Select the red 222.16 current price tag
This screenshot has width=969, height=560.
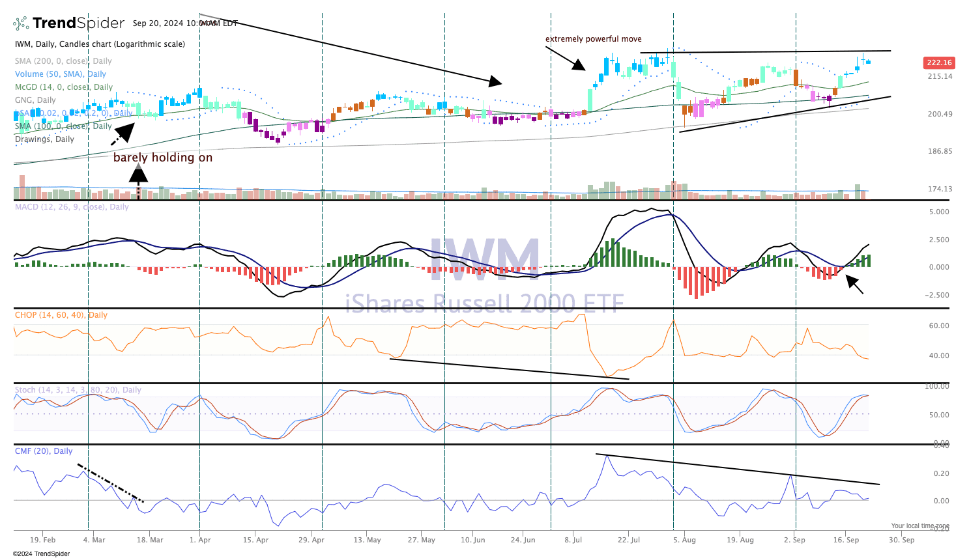tap(939, 63)
